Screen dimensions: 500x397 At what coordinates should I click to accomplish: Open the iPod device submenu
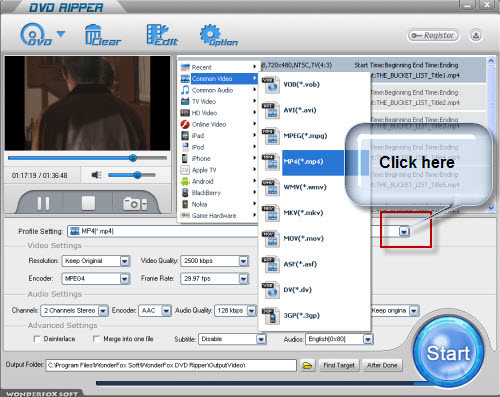pos(218,147)
